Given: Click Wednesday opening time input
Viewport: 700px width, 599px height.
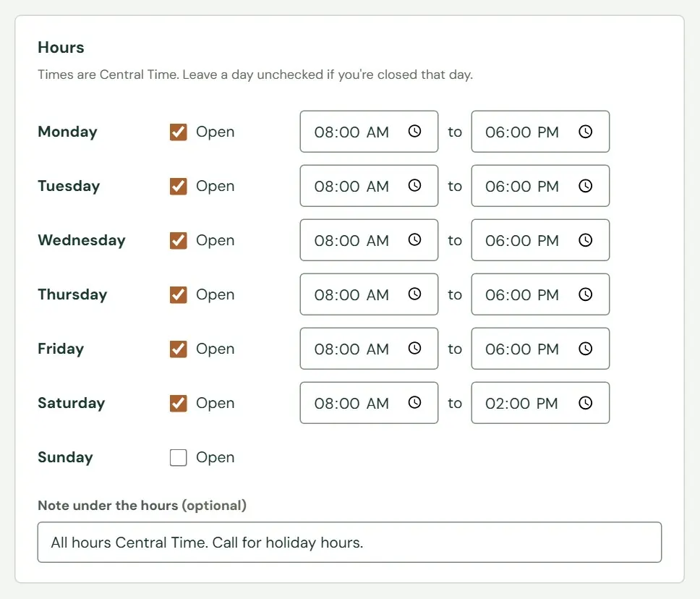Looking at the screenshot, I should (x=369, y=240).
